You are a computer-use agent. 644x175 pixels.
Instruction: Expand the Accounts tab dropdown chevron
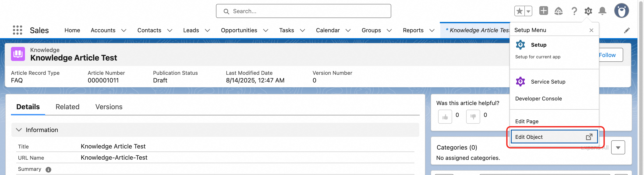[x=124, y=30]
